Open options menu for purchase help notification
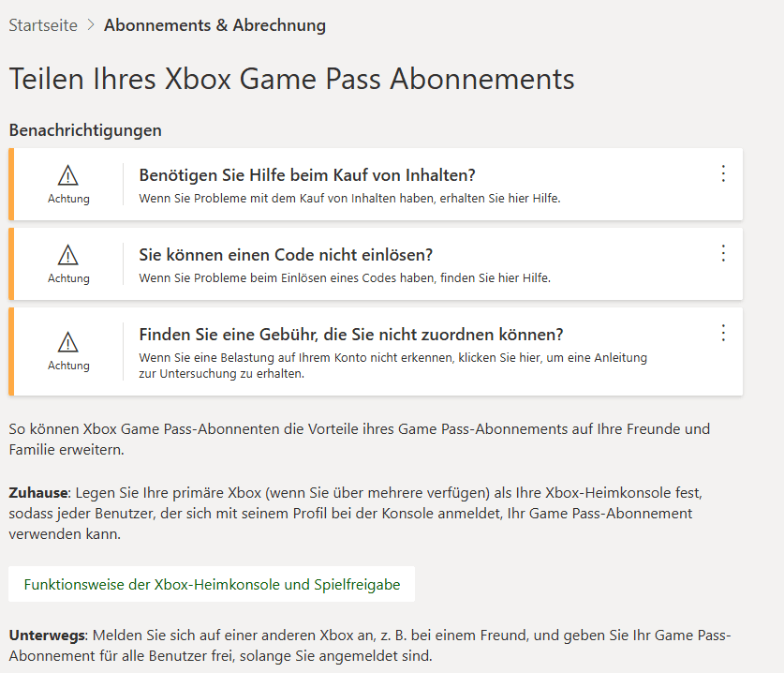The image size is (784, 673). coord(722,173)
